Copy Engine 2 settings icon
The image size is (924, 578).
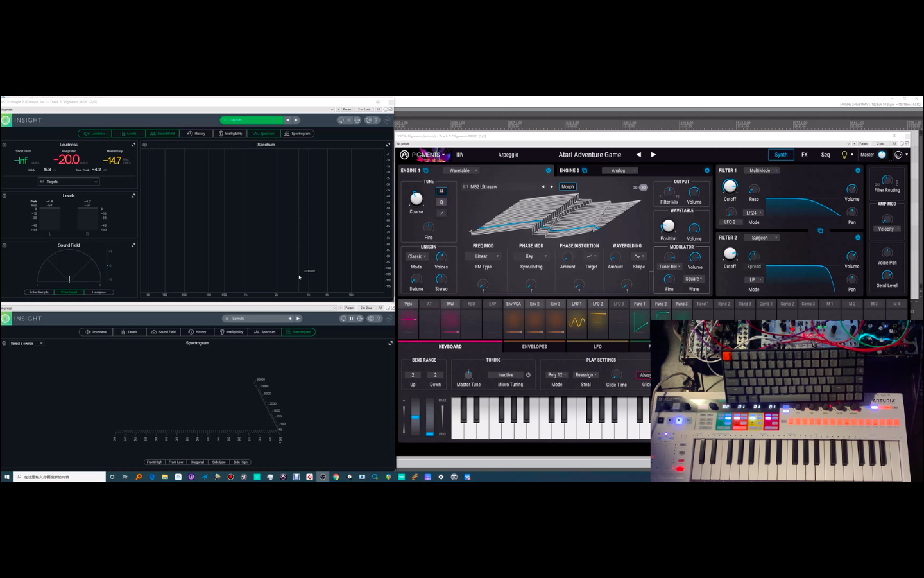point(585,171)
